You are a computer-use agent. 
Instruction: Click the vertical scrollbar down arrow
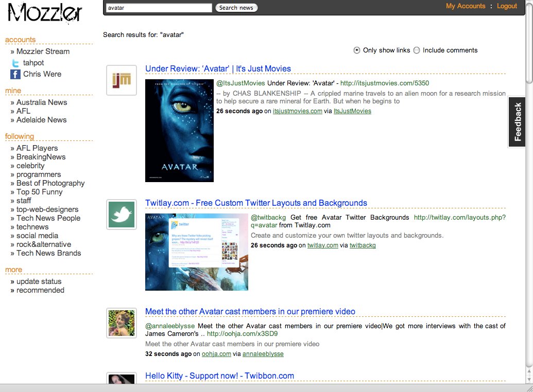[529, 379]
